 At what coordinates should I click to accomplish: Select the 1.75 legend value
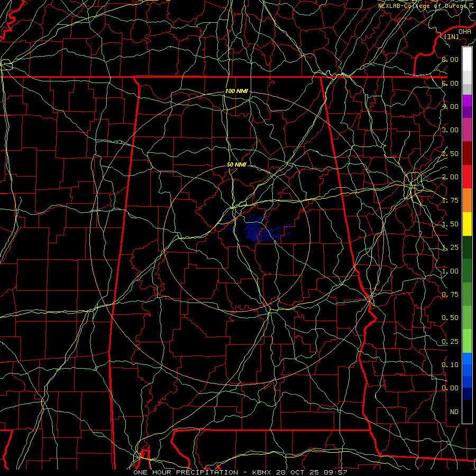(450, 200)
